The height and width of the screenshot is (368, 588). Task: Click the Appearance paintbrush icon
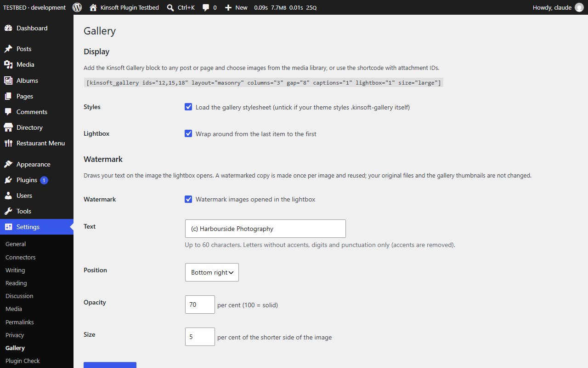8,164
